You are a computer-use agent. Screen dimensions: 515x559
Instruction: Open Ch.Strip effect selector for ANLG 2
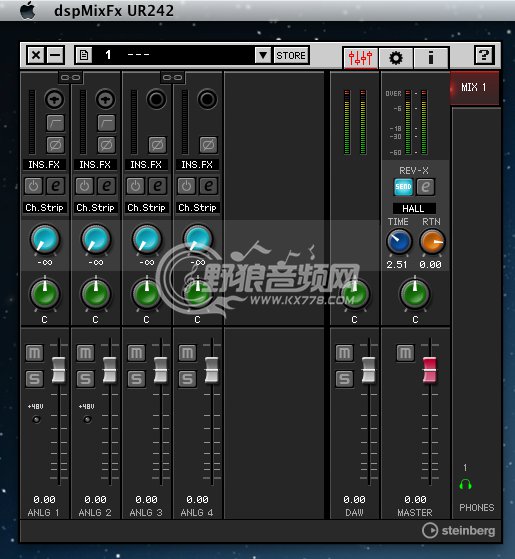coord(96,207)
